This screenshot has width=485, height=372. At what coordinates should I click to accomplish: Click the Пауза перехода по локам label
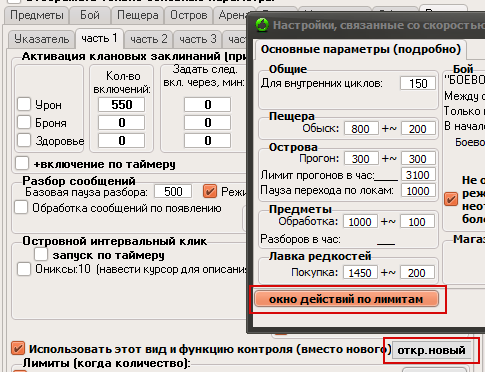pyautogui.click(x=327, y=190)
